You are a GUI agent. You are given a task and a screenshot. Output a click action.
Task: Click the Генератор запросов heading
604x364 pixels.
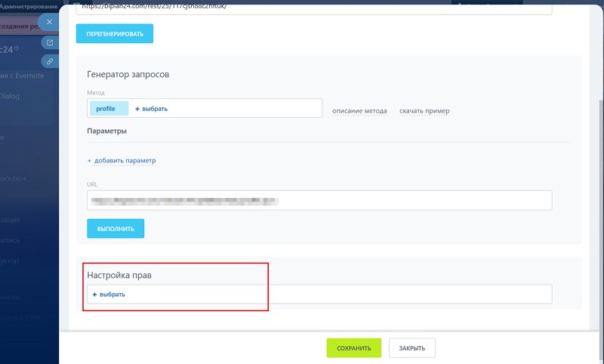(128, 74)
